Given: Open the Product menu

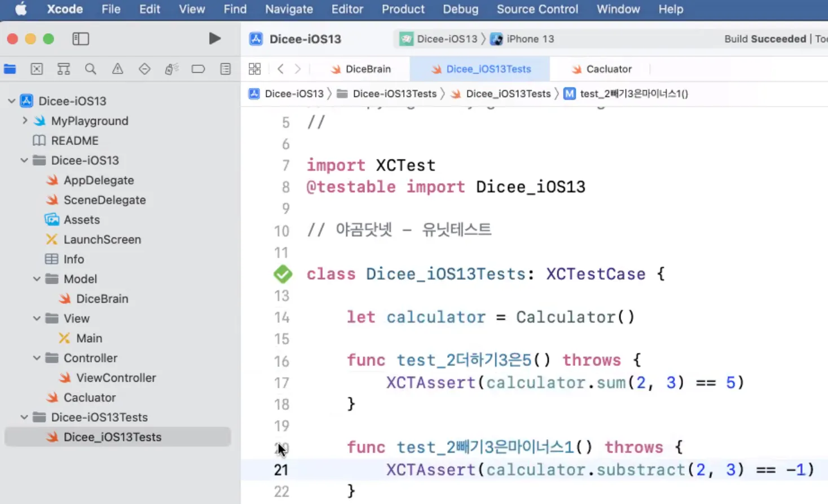Looking at the screenshot, I should 403,9.
